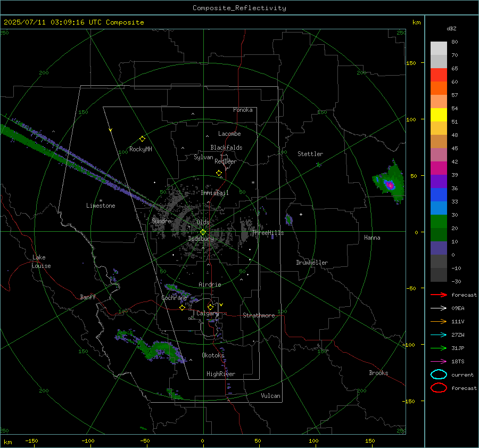The image size is (479, 448).
Task: Click the green 31JP arrow in legend
Action: [x=439, y=348]
